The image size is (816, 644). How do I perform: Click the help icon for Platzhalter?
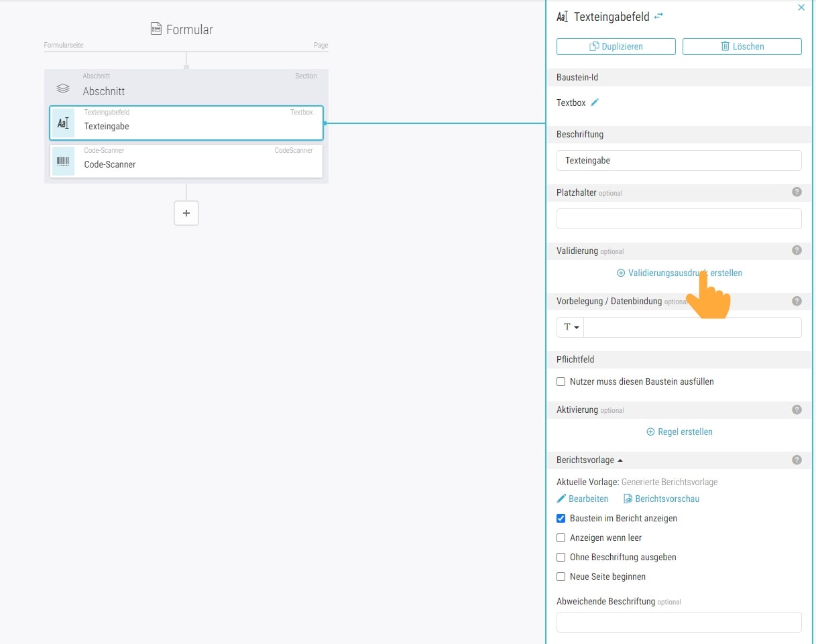tap(797, 192)
